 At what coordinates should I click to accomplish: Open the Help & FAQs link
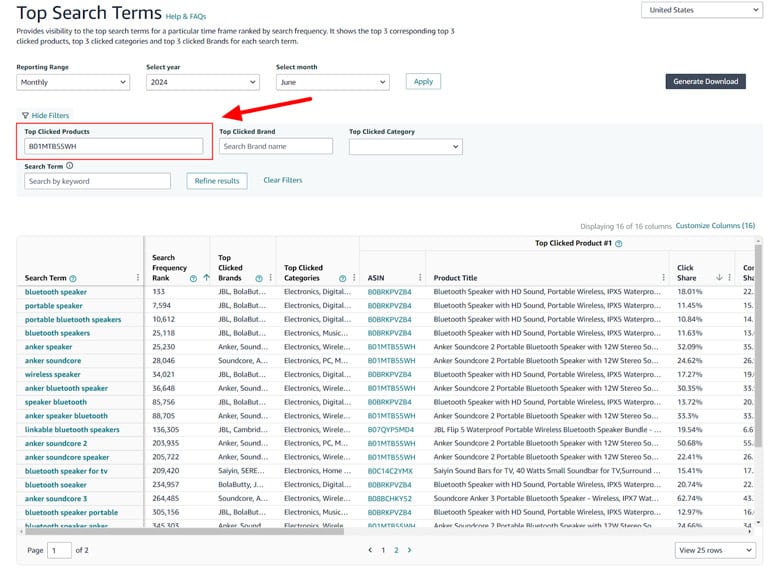tap(188, 17)
